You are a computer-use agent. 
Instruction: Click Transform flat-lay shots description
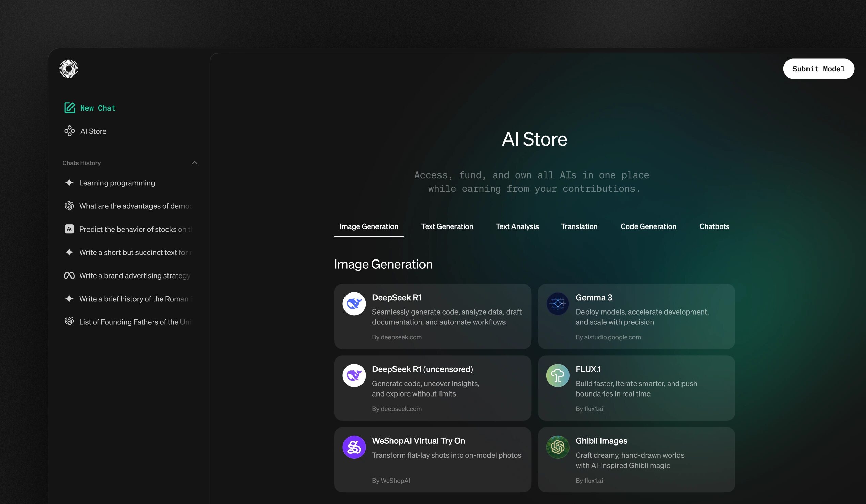[446, 455]
